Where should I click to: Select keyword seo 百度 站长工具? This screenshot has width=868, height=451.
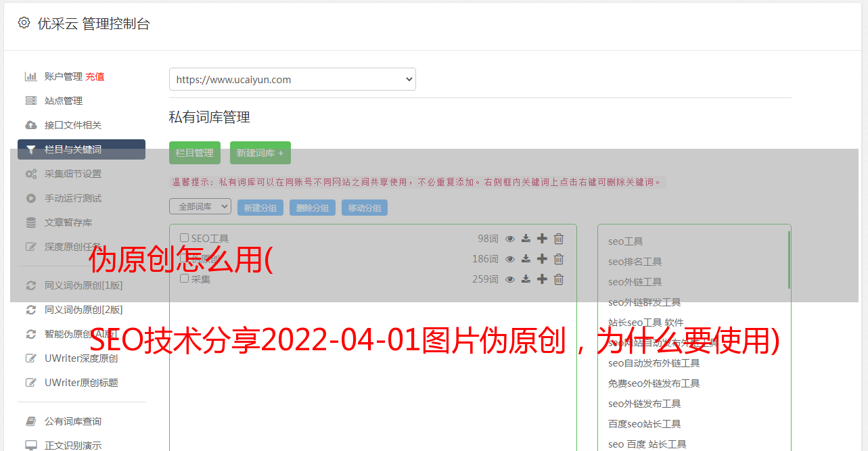[647, 444]
